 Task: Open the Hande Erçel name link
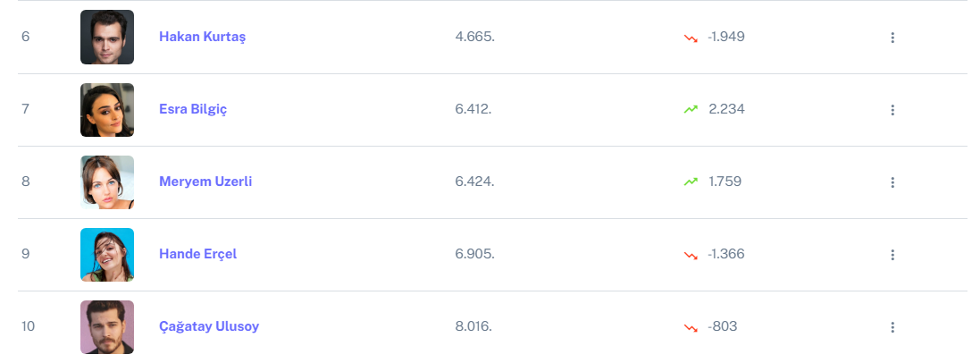click(197, 254)
